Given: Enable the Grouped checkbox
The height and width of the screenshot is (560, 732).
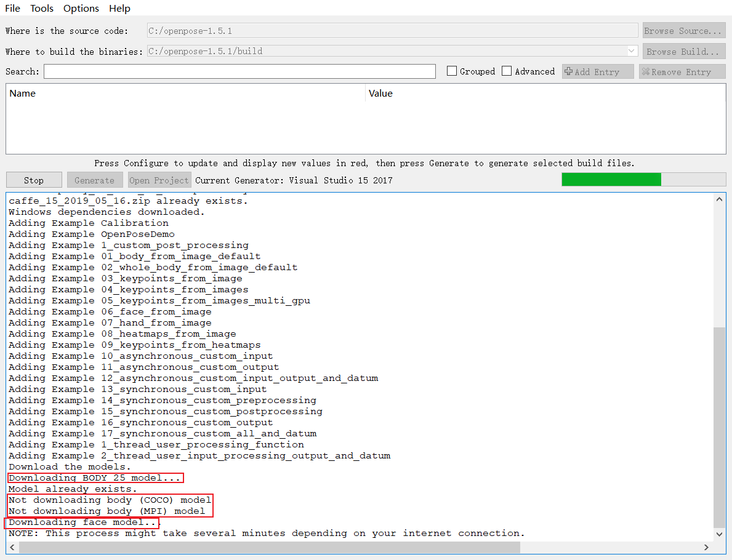Looking at the screenshot, I should coord(451,71).
